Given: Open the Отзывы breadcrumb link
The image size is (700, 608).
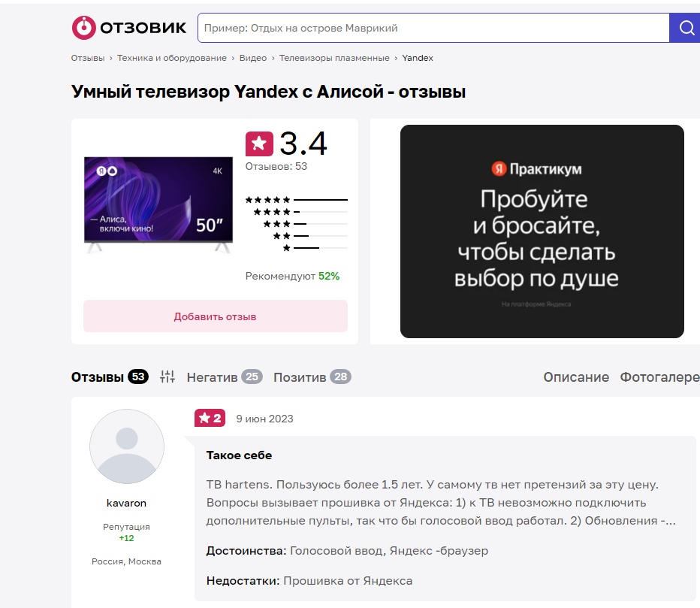Looking at the screenshot, I should click(x=87, y=58).
